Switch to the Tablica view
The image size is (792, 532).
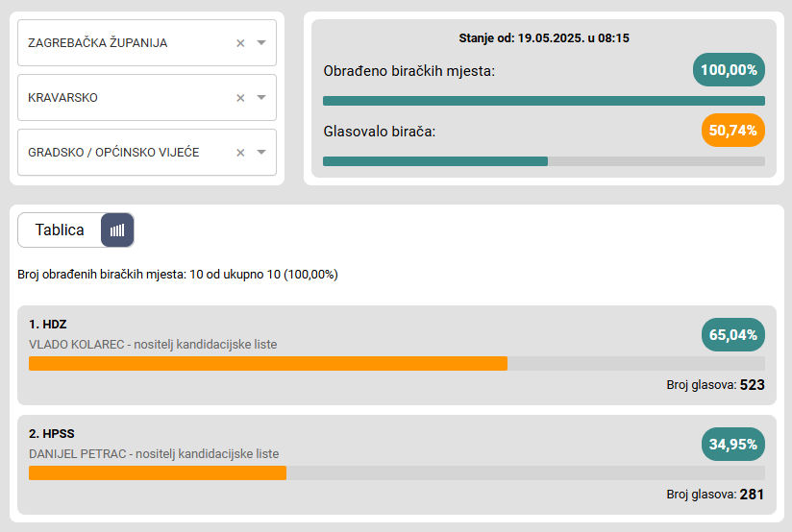(60, 230)
